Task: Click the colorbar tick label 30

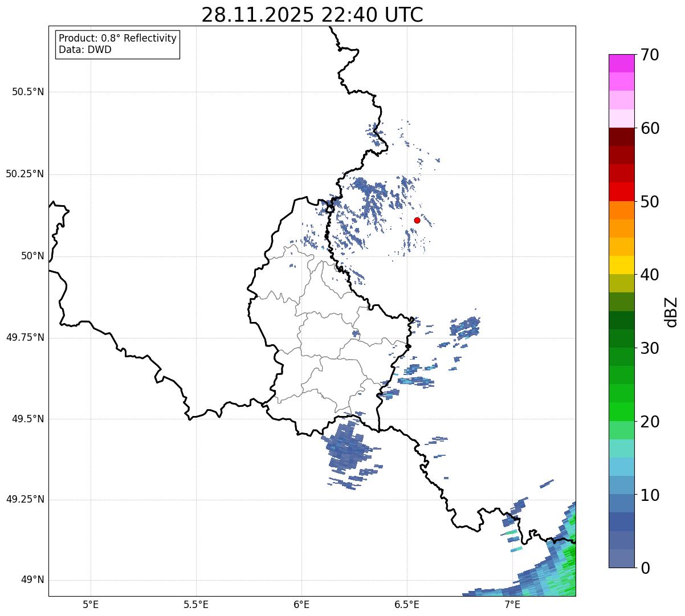Action: tap(649, 348)
